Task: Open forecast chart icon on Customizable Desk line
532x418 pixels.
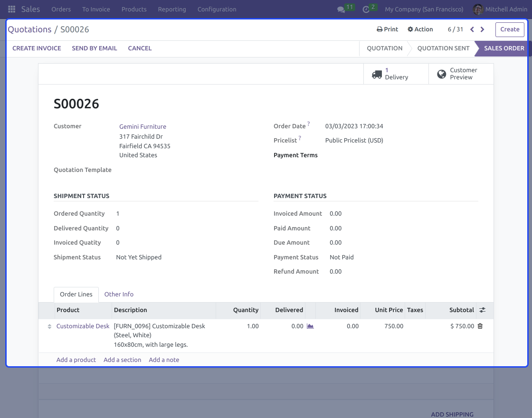Action: coord(310,326)
